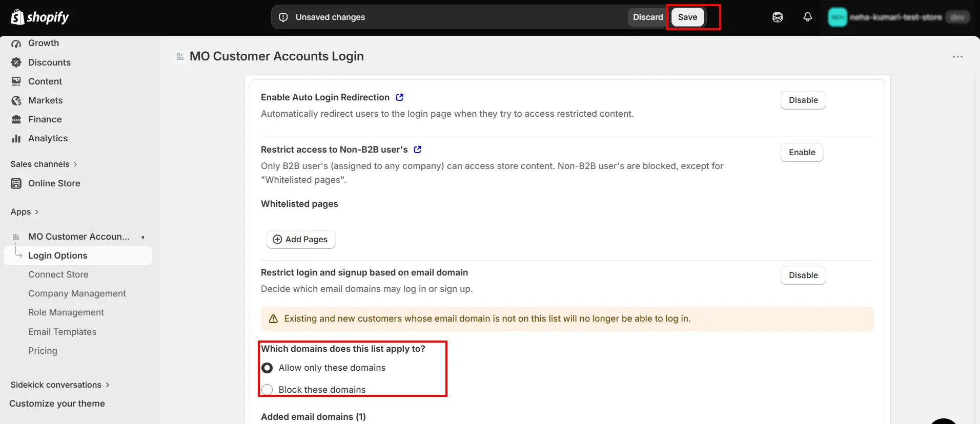The image size is (980, 424).
Task: Disable email domain restriction
Action: click(803, 275)
